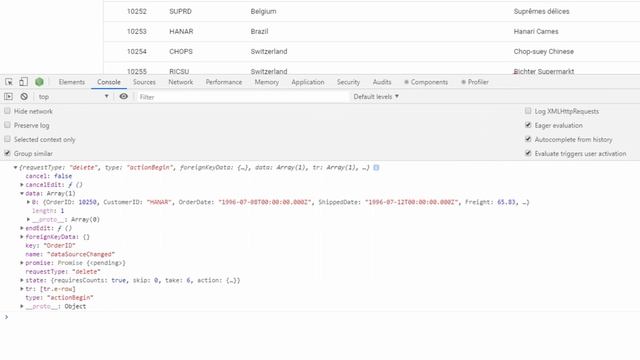The height and width of the screenshot is (360, 640).
Task: Uncheck Eager evaluation checkbox
Action: (528, 125)
